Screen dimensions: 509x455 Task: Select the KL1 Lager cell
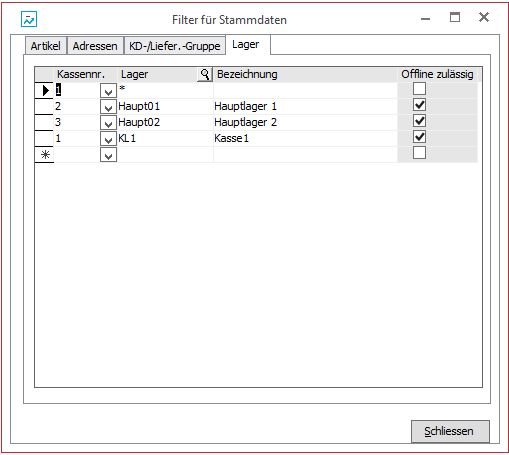pyautogui.click(x=165, y=139)
